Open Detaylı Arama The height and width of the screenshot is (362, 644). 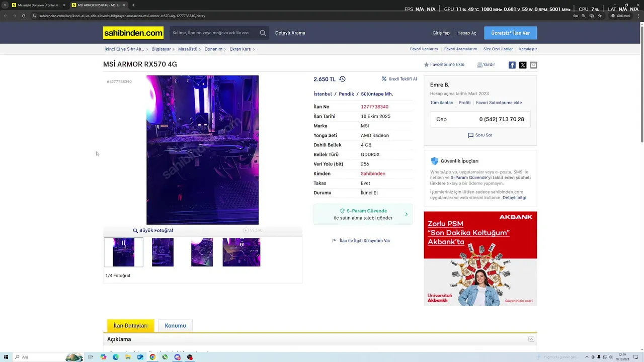[290, 33]
